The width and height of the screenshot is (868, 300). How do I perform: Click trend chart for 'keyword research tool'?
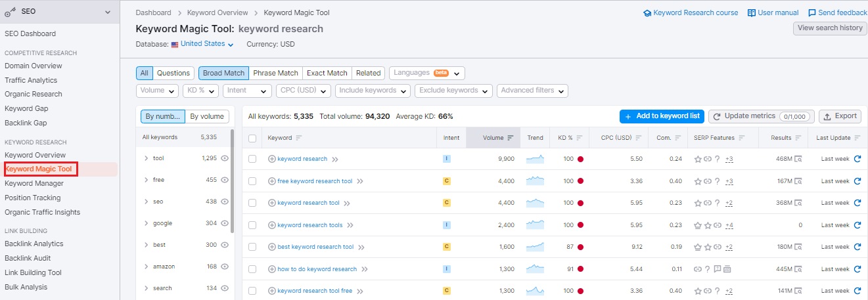(535, 203)
